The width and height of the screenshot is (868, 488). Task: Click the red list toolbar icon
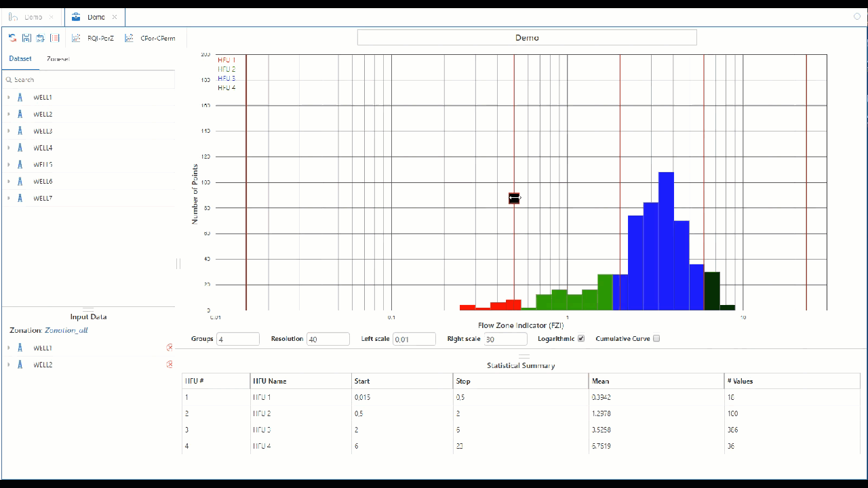point(55,38)
